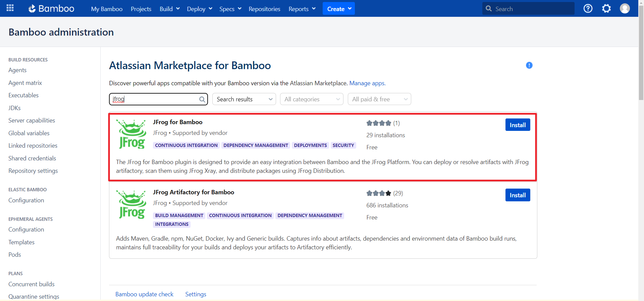Focus the top navigation Search field
The width and height of the screenshot is (644, 301).
point(528,9)
